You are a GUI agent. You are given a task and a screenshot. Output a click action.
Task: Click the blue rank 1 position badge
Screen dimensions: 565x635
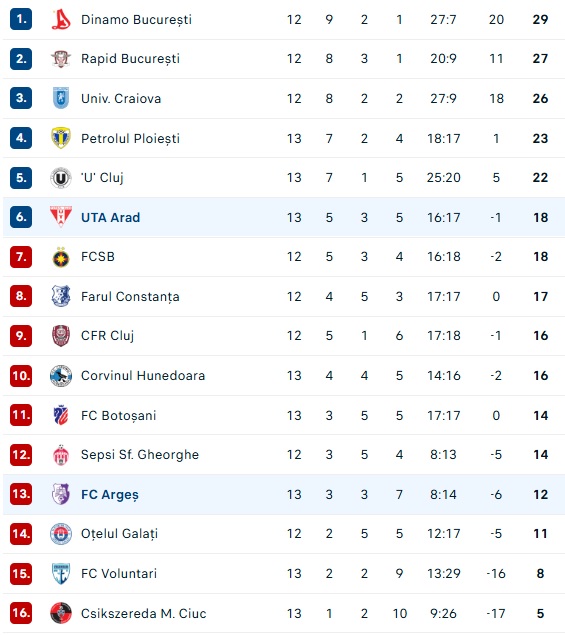21,19
